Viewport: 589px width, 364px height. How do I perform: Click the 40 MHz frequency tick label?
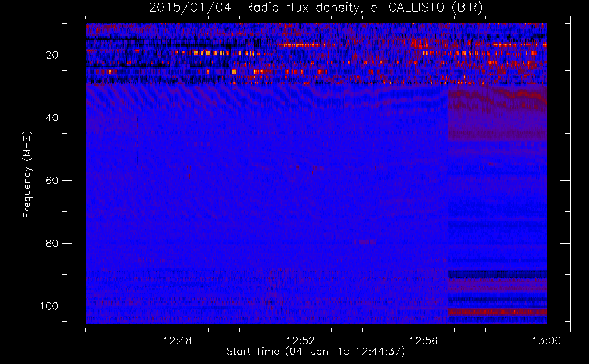52,118
